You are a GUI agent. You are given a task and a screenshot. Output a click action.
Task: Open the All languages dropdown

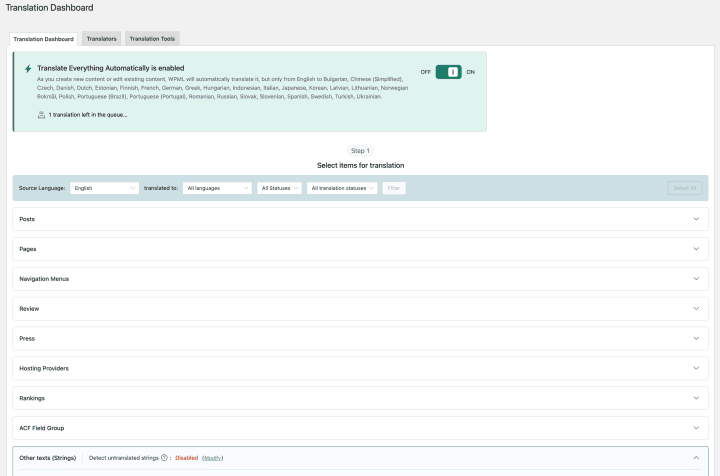click(x=217, y=188)
